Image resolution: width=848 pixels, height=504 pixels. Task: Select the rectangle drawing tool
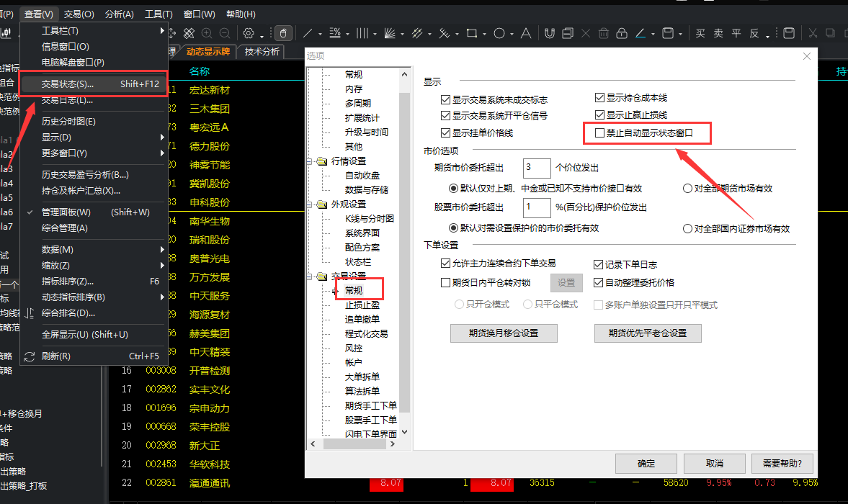coord(472,34)
